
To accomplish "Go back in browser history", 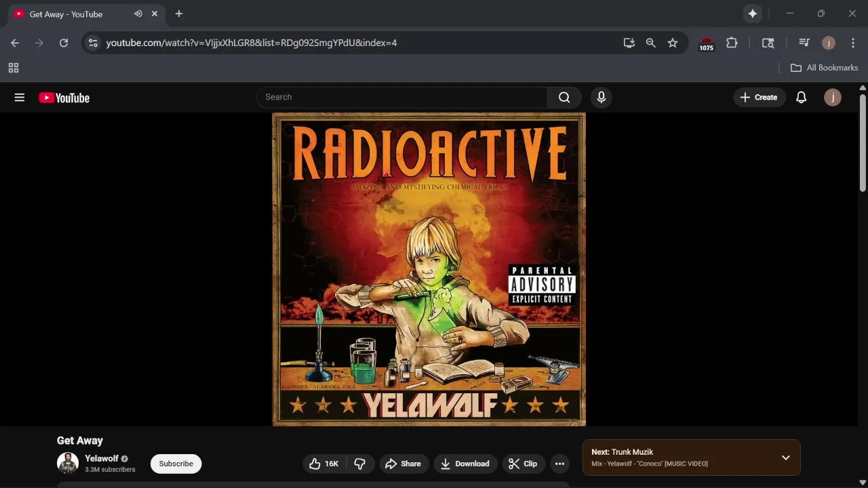I will click(15, 43).
